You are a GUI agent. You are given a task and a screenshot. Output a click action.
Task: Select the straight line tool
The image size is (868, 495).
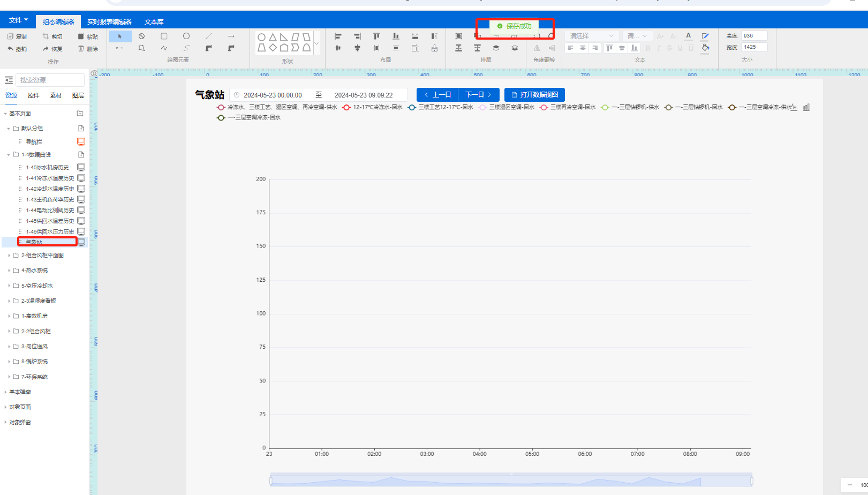click(208, 36)
